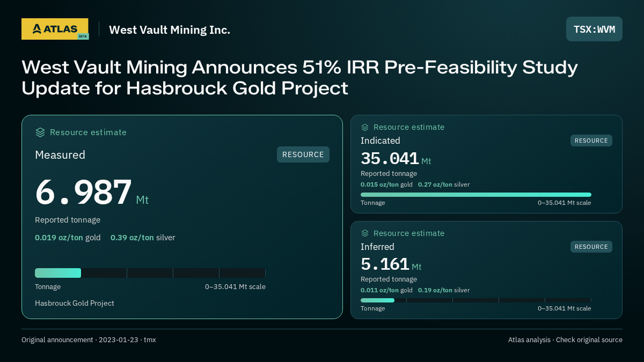644x362 pixels.
Task: Click the 35.041 Mt tonnage value
Action: pos(396,159)
